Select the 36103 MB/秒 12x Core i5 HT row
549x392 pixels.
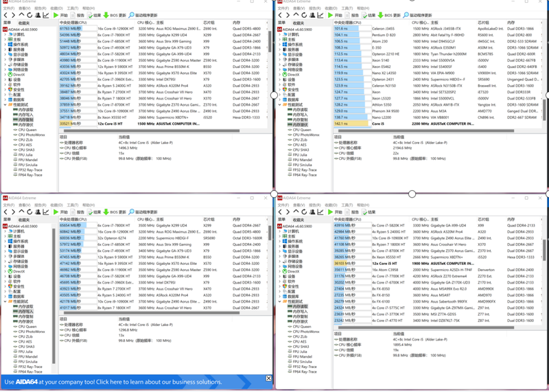[x=437, y=264]
